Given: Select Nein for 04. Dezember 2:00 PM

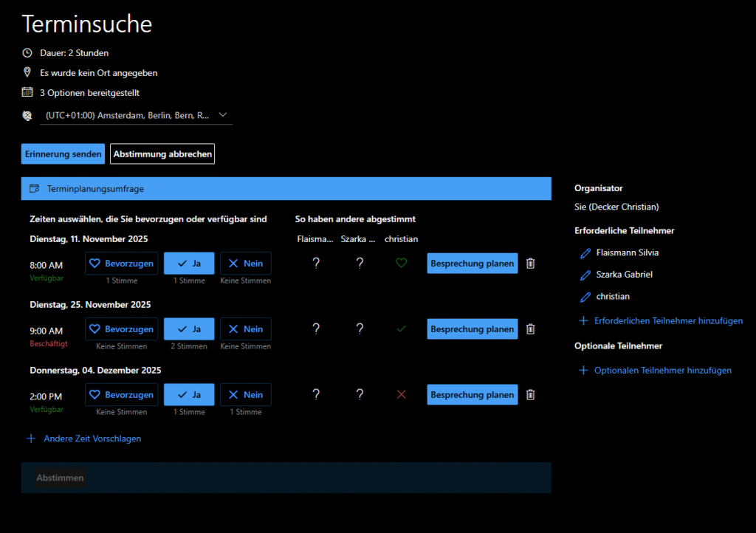Looking at the screenshot, I should click(x=245, y=395).
